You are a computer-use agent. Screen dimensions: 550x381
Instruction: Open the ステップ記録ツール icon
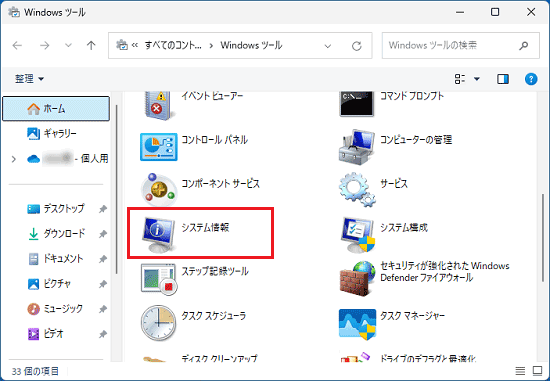[x=159, y=279]
